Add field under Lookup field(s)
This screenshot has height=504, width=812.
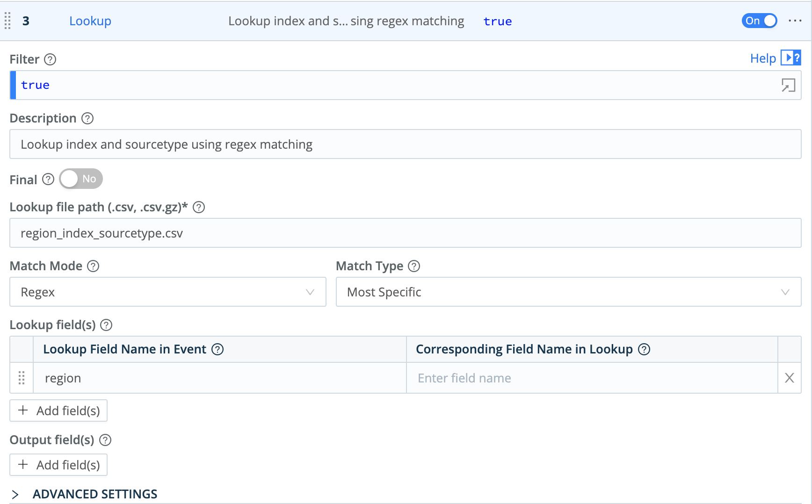[58, 410]
